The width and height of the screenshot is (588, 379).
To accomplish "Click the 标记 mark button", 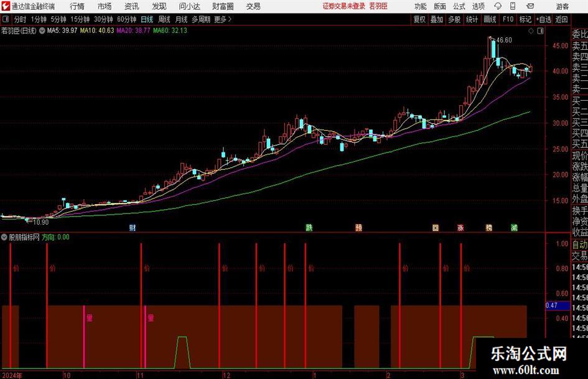I will click(525, 19).
